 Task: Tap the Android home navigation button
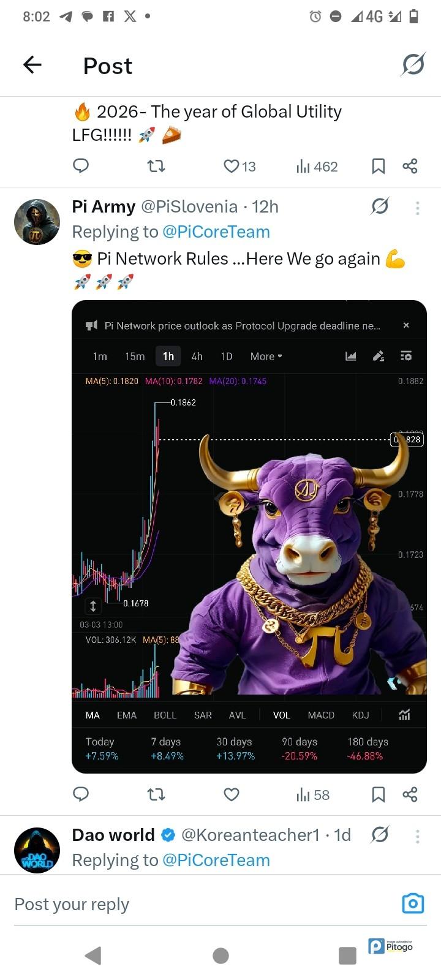click(x=221, y=956)
